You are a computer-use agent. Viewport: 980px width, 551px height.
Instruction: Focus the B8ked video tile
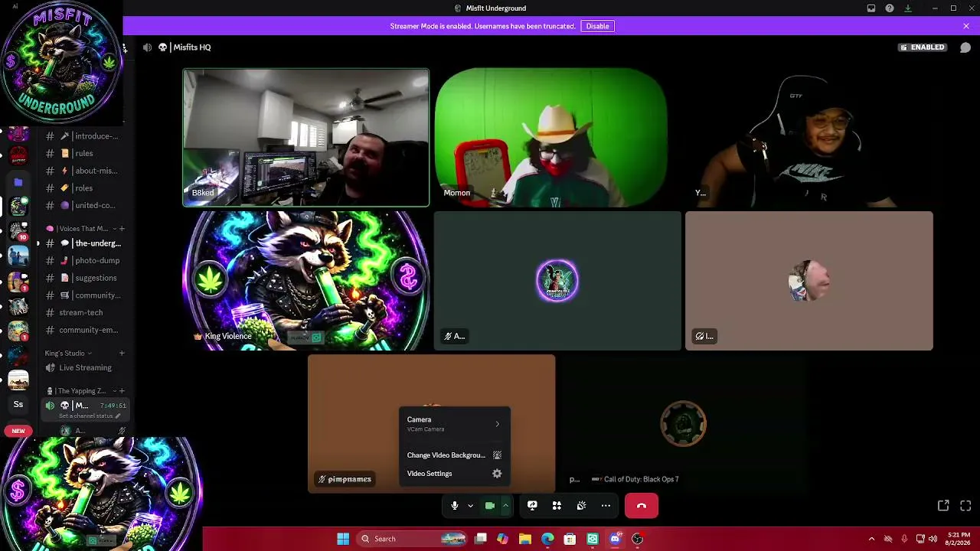coord(305,138)
